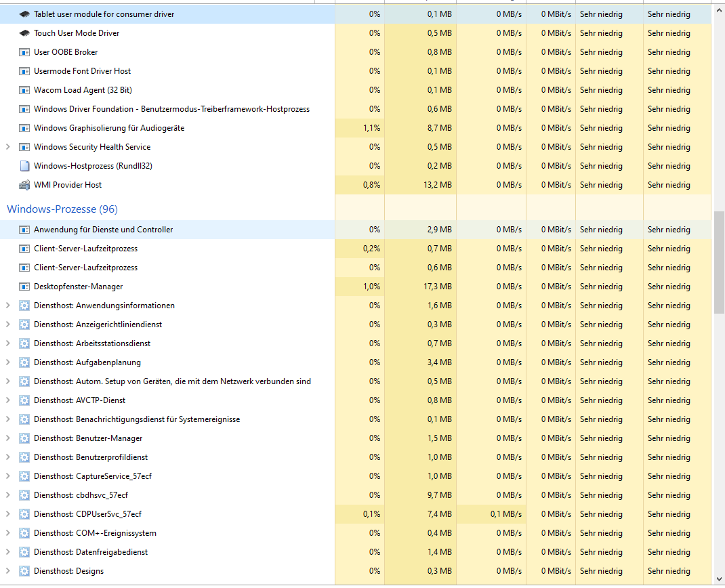Image resolution: width=725 pixels, height=588 pixels.
Task: Select the Wacom Load Agent (32 Bit) name
Action: [x=83, y=90]
